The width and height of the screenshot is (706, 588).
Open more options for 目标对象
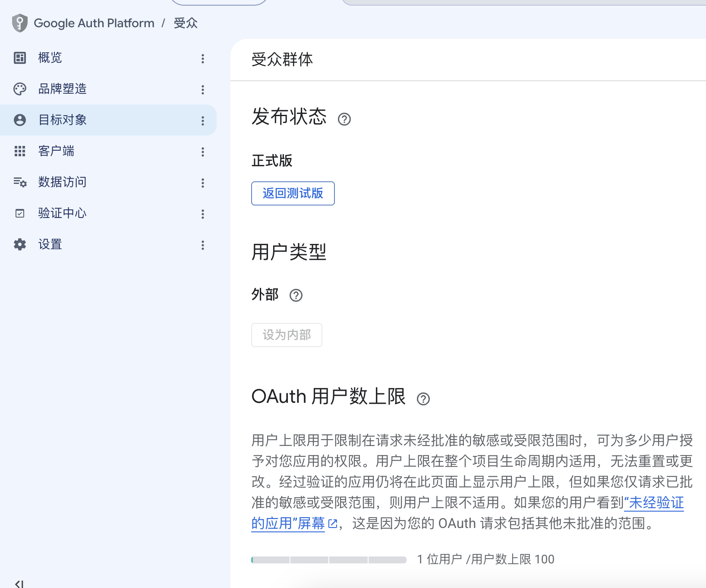203,120
